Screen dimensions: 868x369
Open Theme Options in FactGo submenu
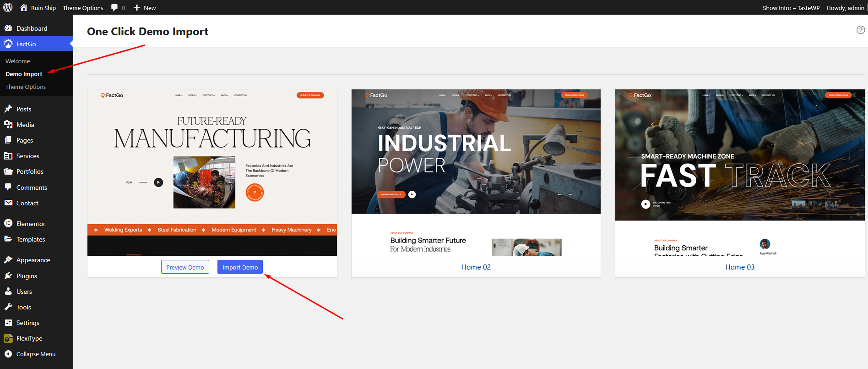(26, 87)
